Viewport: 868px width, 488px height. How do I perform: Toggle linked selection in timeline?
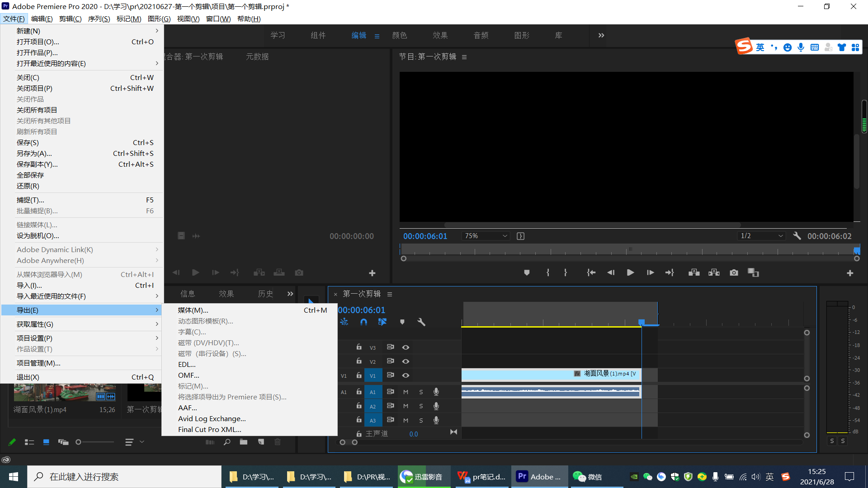[382, 322]
